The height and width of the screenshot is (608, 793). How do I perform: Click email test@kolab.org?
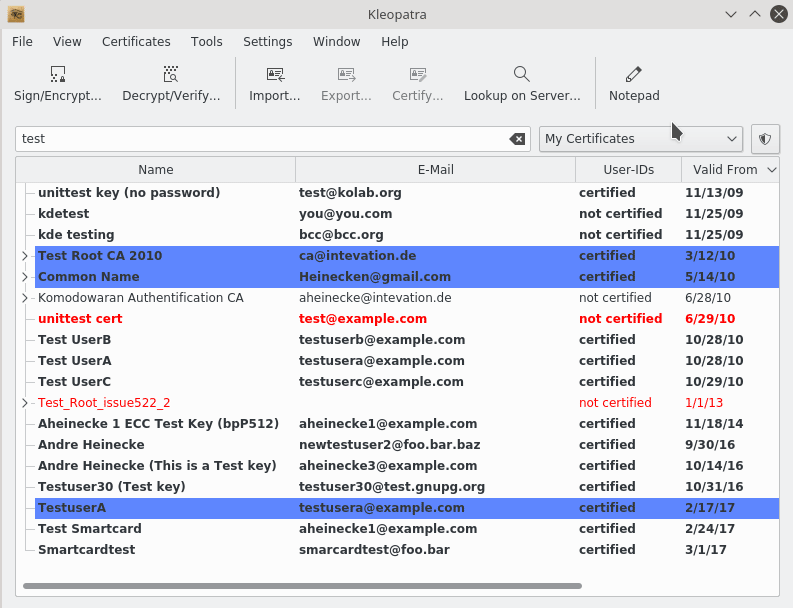tap(350, 193)
